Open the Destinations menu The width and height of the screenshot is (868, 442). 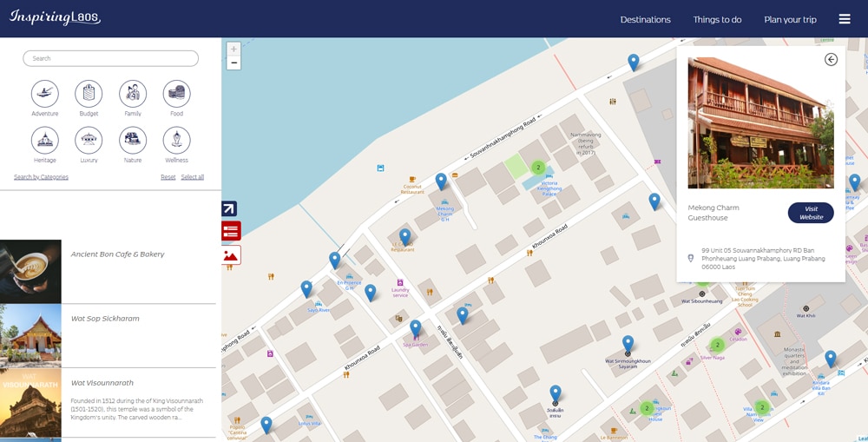tap(645, 19)
